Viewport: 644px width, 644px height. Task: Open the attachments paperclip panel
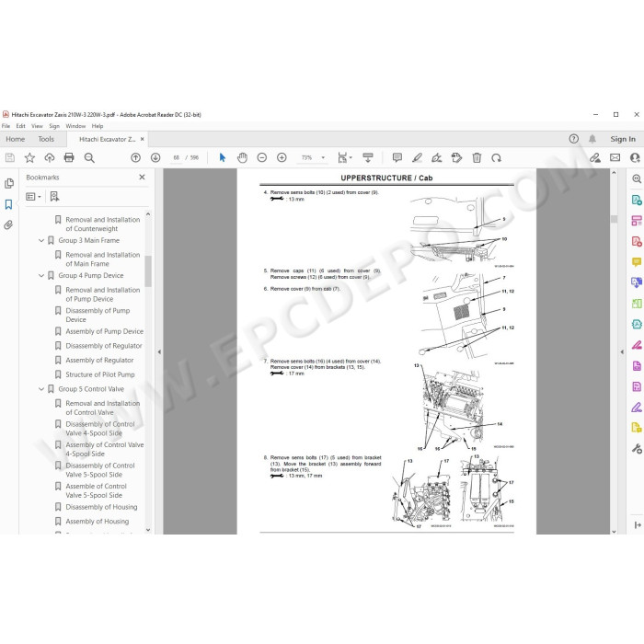coord(8,224)
